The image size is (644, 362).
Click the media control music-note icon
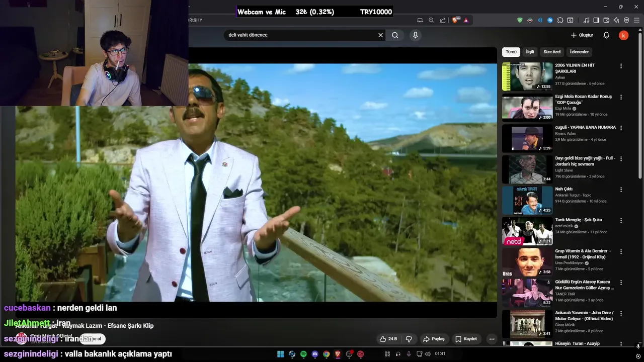586,20
